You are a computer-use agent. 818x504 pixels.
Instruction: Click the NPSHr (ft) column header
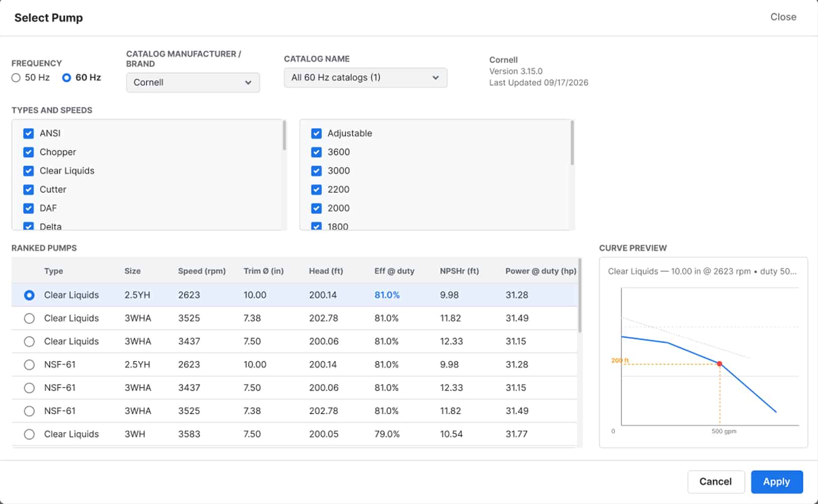coord(459,271)
